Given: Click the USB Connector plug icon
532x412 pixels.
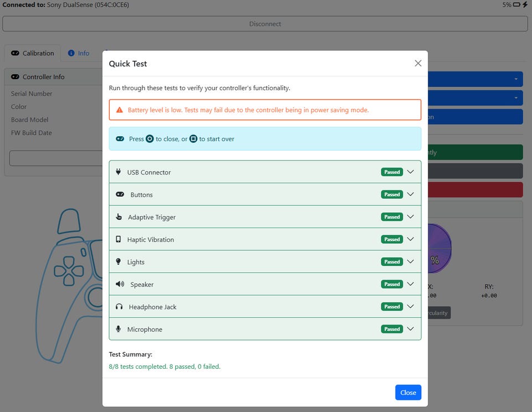Looking at the screenshot, I should tap(118, 172).
